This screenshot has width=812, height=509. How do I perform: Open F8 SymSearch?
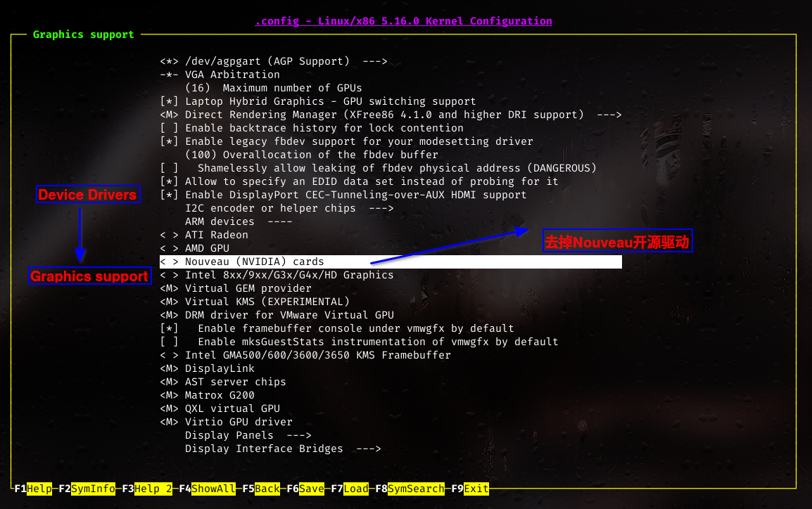click(416, 489)
